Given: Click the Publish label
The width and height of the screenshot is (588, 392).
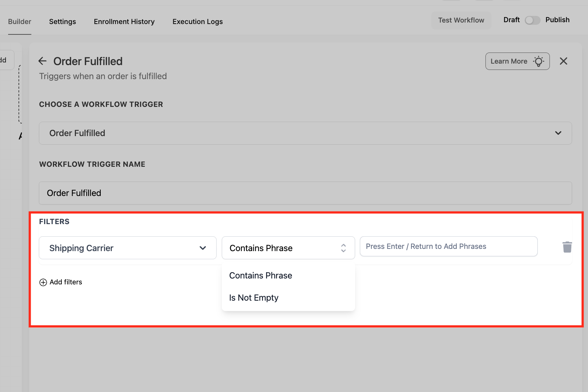Looking at the screenshot, I should pyautogui.click(x=557, y=20).
